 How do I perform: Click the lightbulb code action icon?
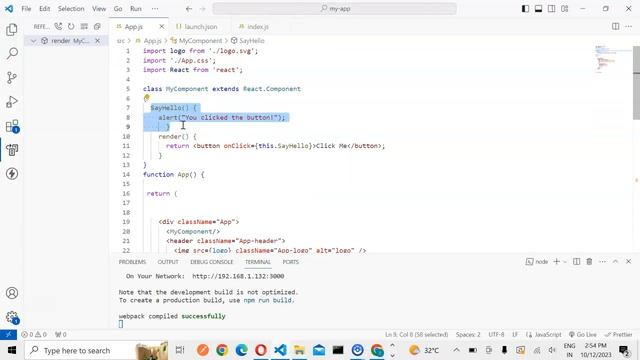(x=147, y=98)
